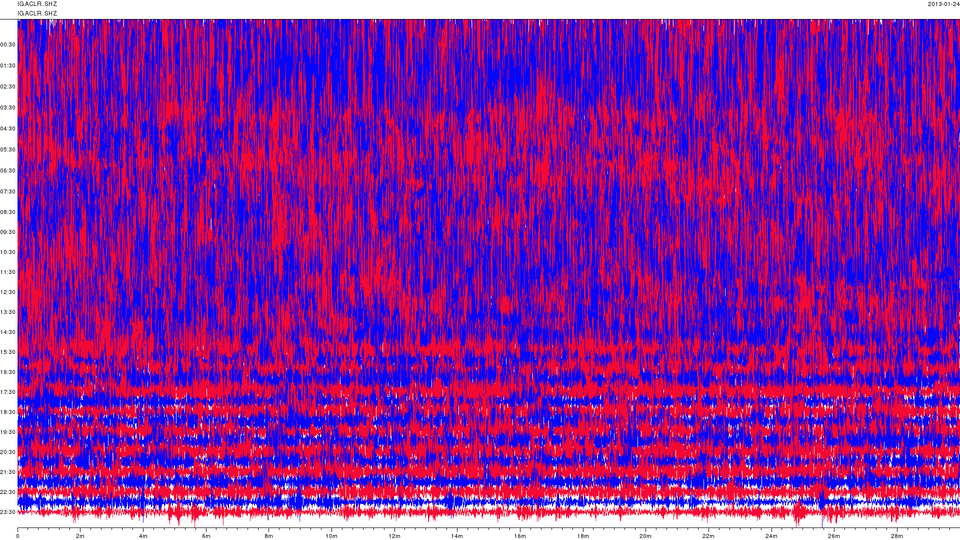This screenshot has height=540, width=960.
Task: Click the second-line IGACLR..SHZ station label
Action: [37, 13]
